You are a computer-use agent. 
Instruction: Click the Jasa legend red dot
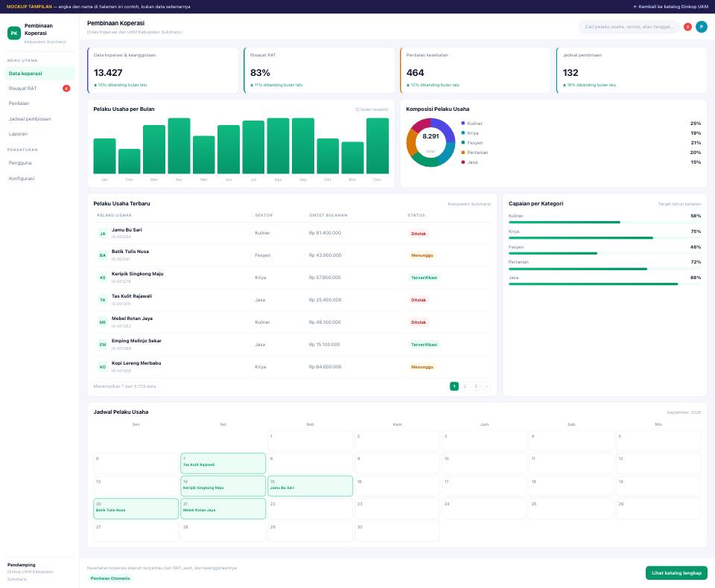[463, 162]
